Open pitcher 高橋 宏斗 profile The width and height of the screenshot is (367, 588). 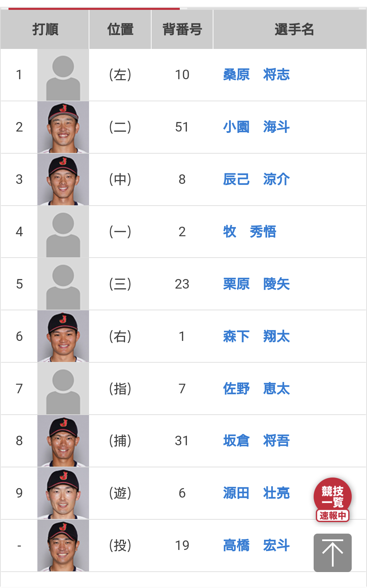(x=256, y=546)
